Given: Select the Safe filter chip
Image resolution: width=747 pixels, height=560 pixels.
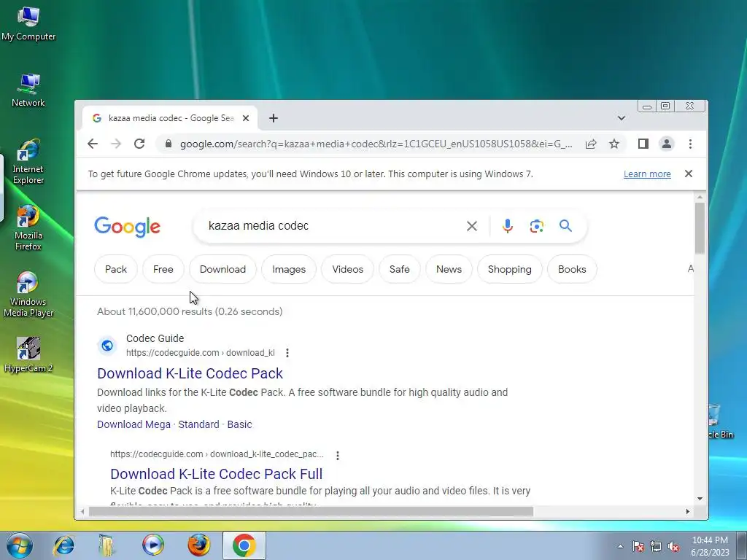Looking at the screenshot, I should [x=399, y=269].
